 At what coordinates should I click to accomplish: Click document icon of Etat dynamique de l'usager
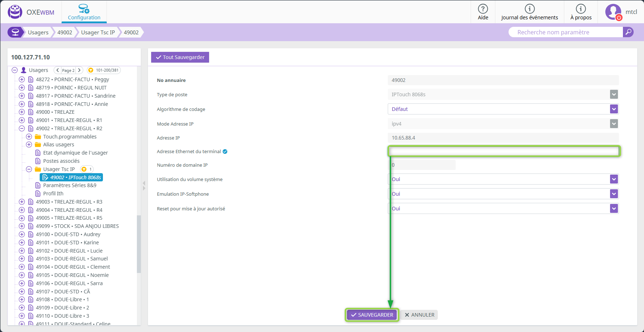(38, 153)
